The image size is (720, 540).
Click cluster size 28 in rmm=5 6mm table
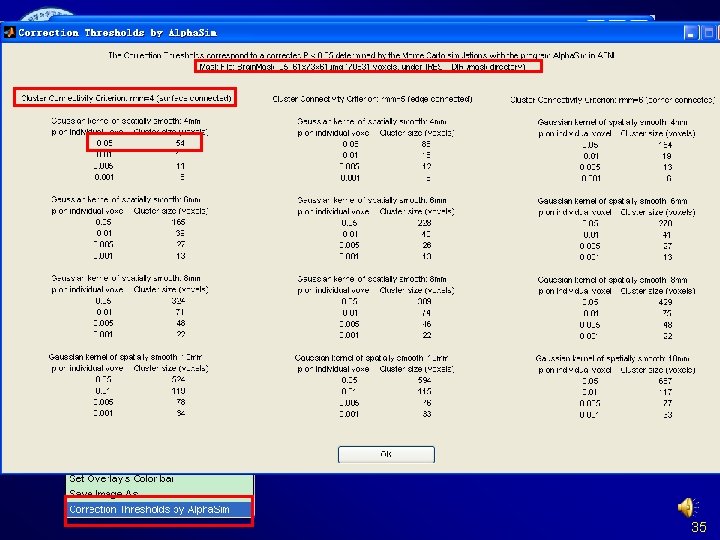pyautogui.click(x=427, y=245)
